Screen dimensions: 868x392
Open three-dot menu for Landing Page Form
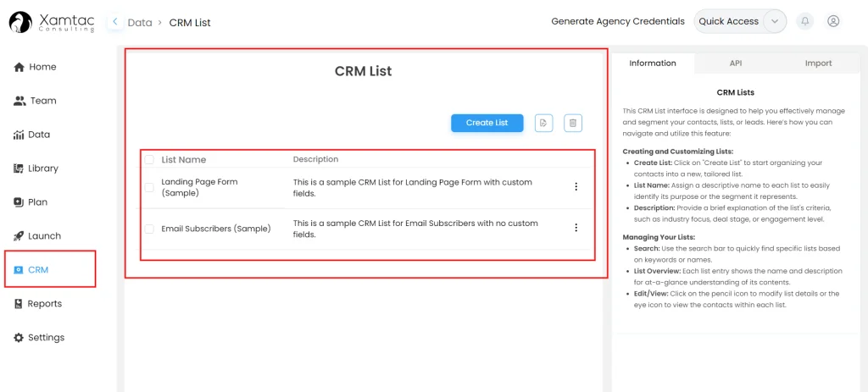point(576,187)
